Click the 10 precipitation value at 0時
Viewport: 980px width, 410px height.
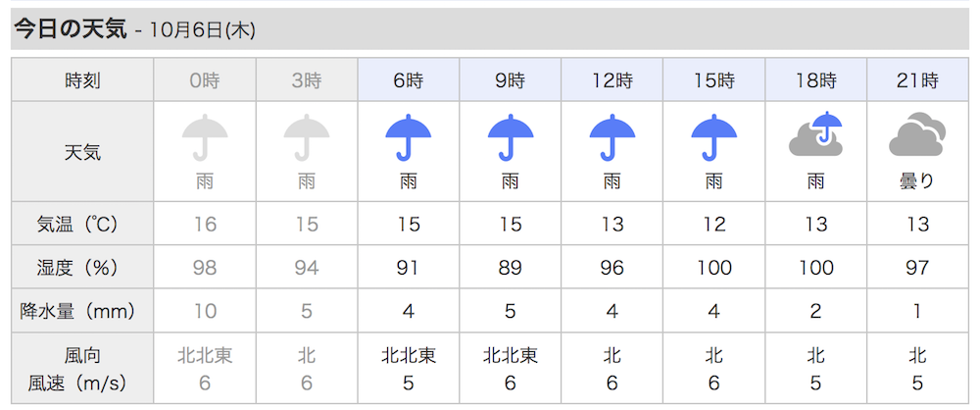coord(205,311)
